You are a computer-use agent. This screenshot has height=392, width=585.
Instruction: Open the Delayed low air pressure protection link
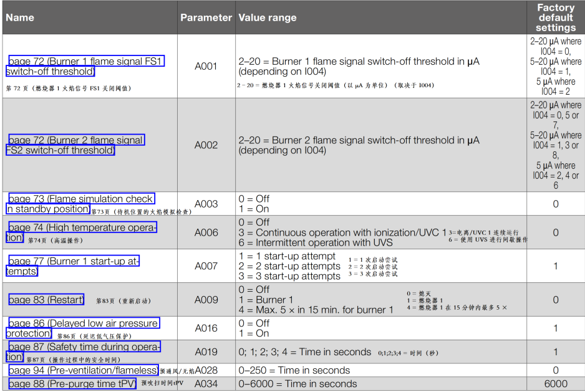[83, 323]
